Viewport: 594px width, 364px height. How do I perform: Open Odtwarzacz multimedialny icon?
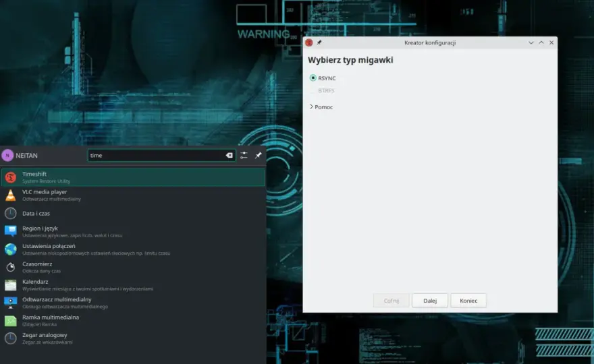pos(11,303)
